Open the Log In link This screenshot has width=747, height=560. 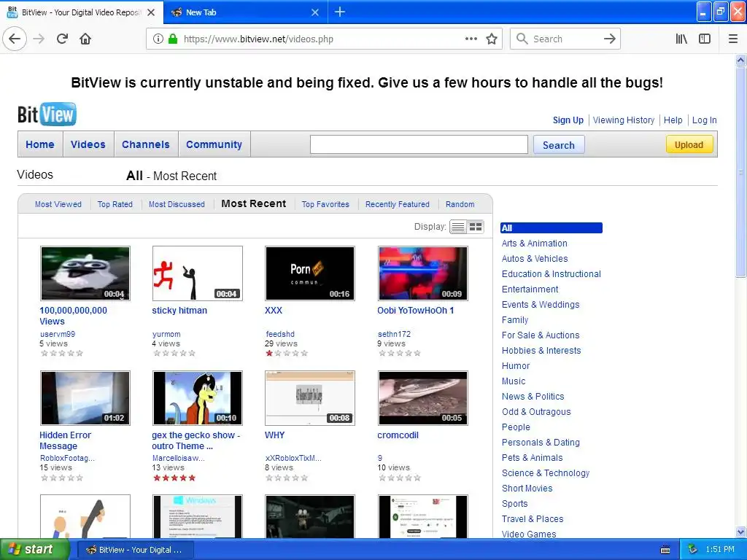[x=704, y=120]
